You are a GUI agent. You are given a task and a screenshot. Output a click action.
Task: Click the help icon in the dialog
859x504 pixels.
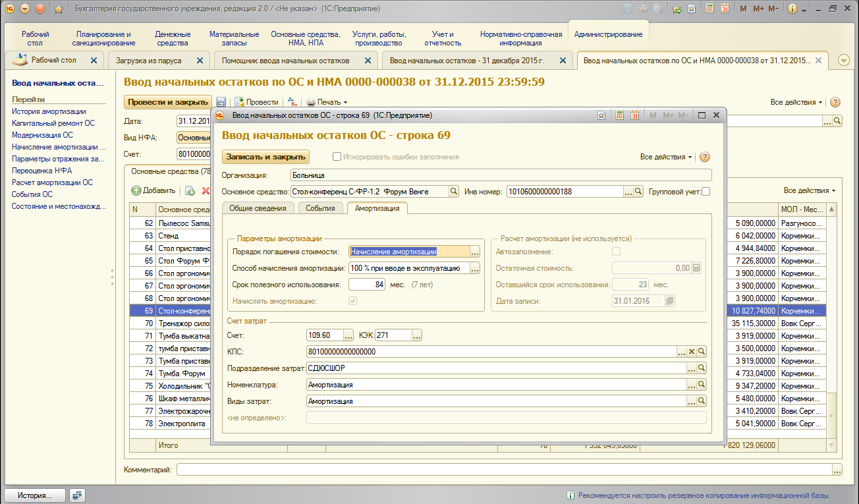(x=705, y=157)
